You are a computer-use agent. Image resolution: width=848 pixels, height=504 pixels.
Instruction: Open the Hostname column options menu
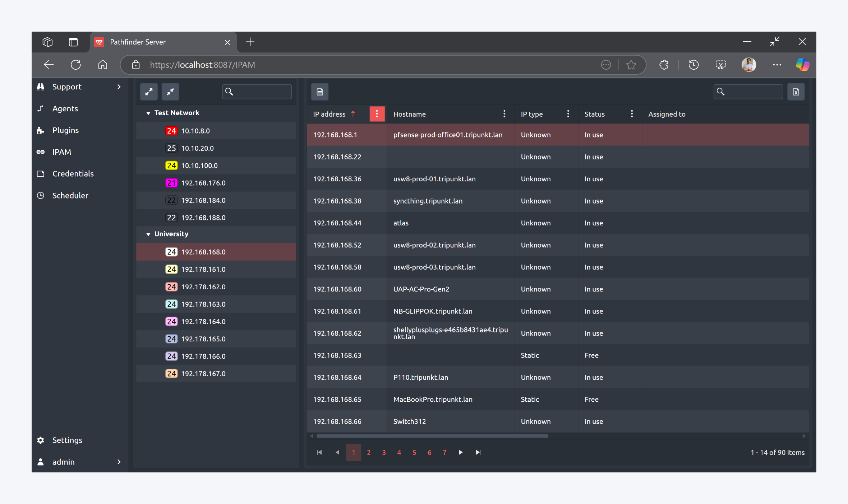504,114
